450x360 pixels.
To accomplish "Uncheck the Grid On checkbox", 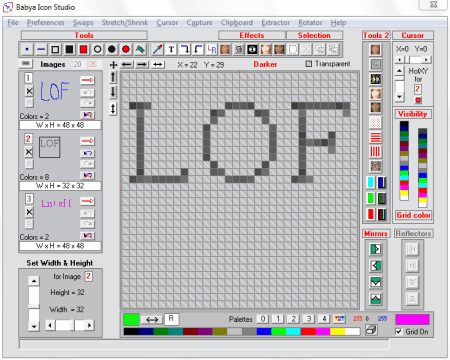I will tap(398, 332).
